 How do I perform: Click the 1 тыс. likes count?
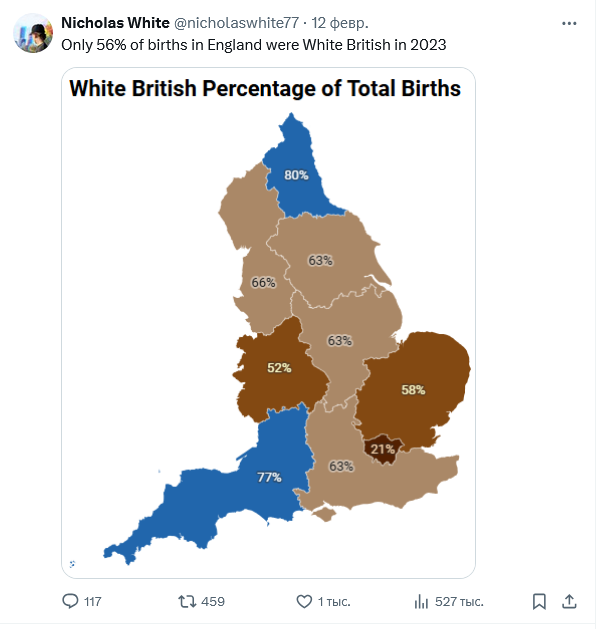coord(334,602)
